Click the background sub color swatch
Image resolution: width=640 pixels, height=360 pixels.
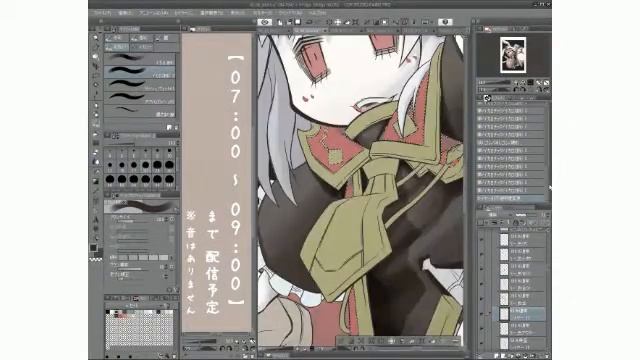[98, 253]
